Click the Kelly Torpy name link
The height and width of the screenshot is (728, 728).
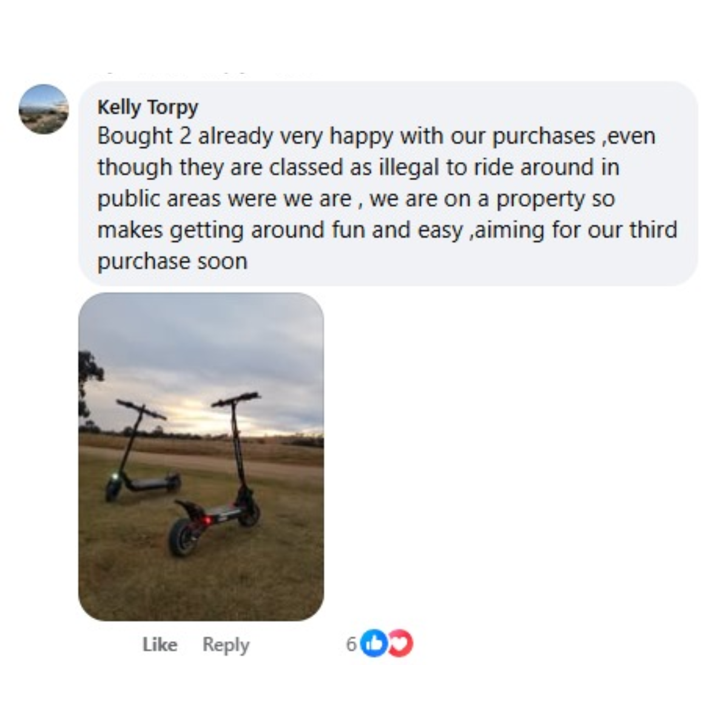[147, 107]
